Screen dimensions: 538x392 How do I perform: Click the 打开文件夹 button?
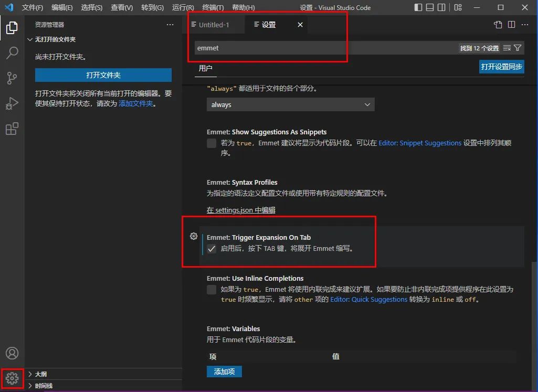pos(103,75)
